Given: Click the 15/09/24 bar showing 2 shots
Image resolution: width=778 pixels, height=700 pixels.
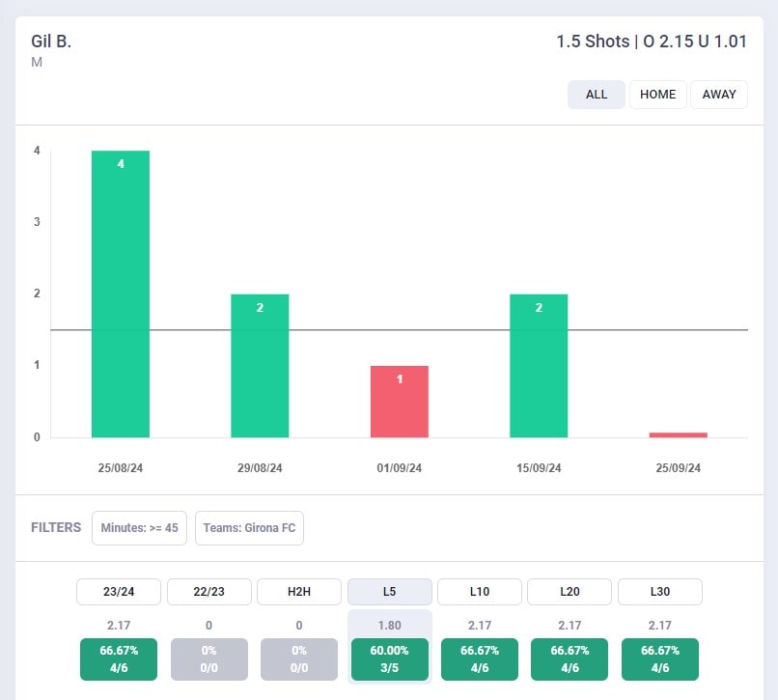Looking at the screenshot, I should pos(539,366).
